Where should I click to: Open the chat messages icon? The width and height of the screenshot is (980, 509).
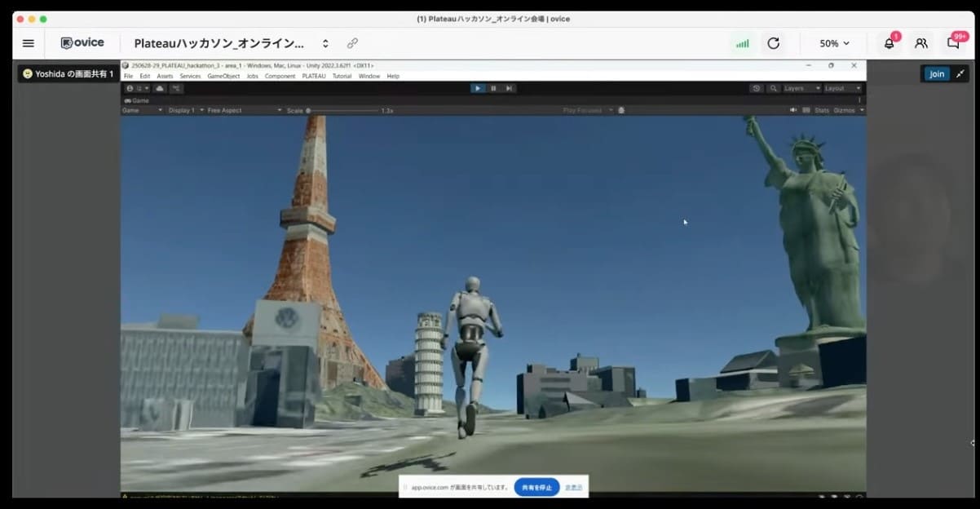[952, 43]
